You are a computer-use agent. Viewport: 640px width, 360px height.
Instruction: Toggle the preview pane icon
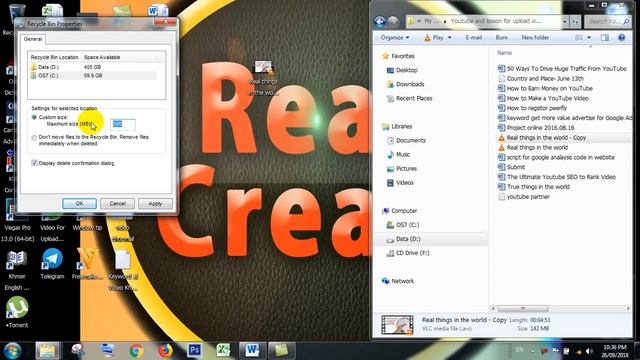pyautogui.click(x=604, y=38)
